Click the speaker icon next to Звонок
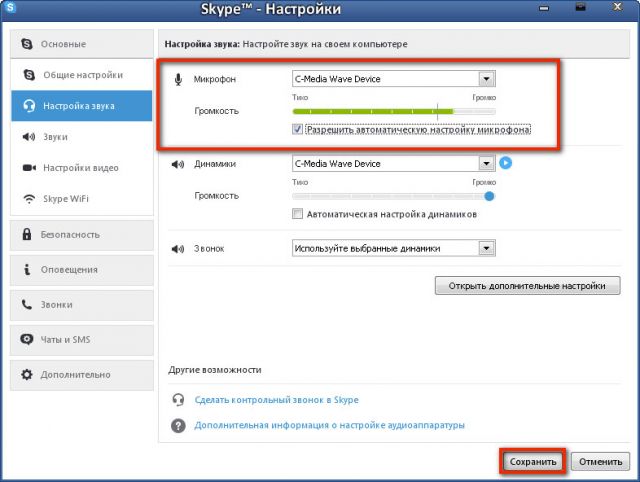The image size is (640, 482). (x=178, y=249)
